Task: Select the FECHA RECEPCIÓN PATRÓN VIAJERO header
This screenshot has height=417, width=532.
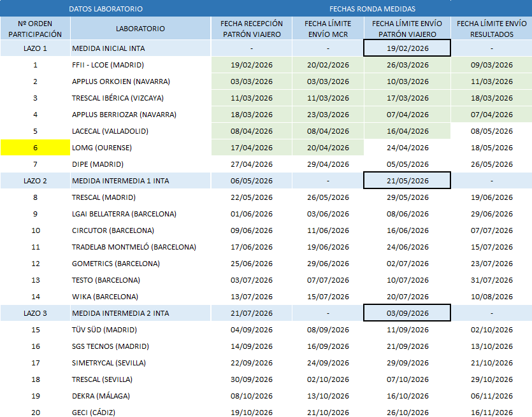Action: tap(252, 29)
